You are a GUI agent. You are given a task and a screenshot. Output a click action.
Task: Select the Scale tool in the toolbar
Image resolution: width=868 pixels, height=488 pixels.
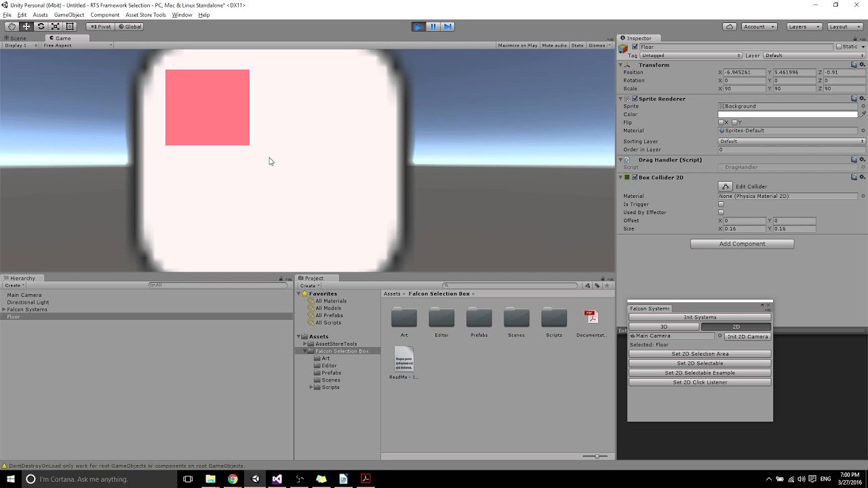56,26
